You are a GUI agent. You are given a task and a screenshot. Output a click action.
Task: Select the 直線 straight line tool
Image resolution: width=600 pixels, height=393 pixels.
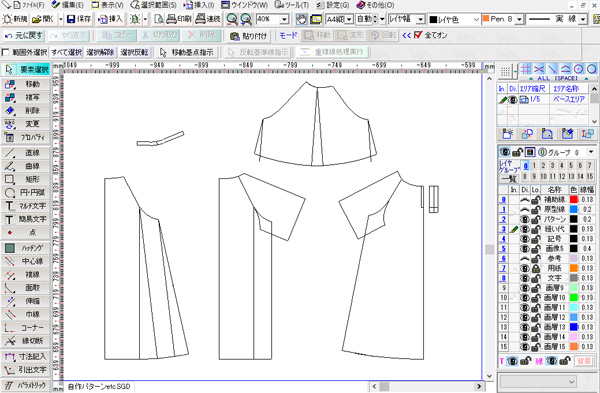point(26,153)
